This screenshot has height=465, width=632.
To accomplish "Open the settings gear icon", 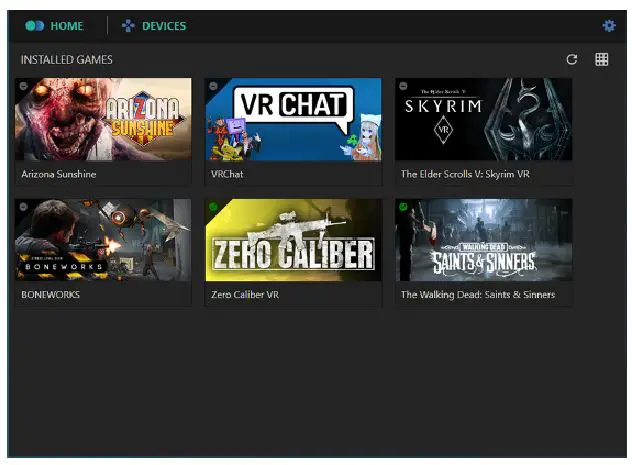I will [x=609, y=26].
